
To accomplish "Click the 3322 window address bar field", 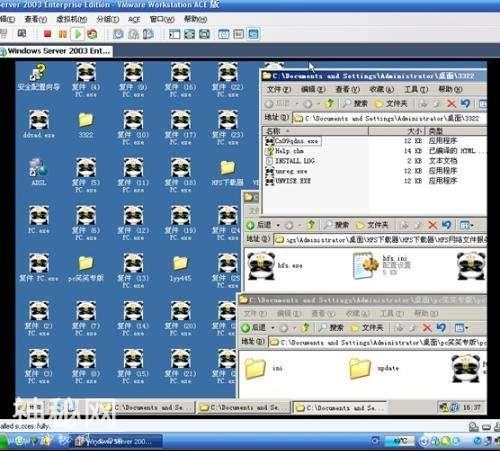I will coord(389,118).
